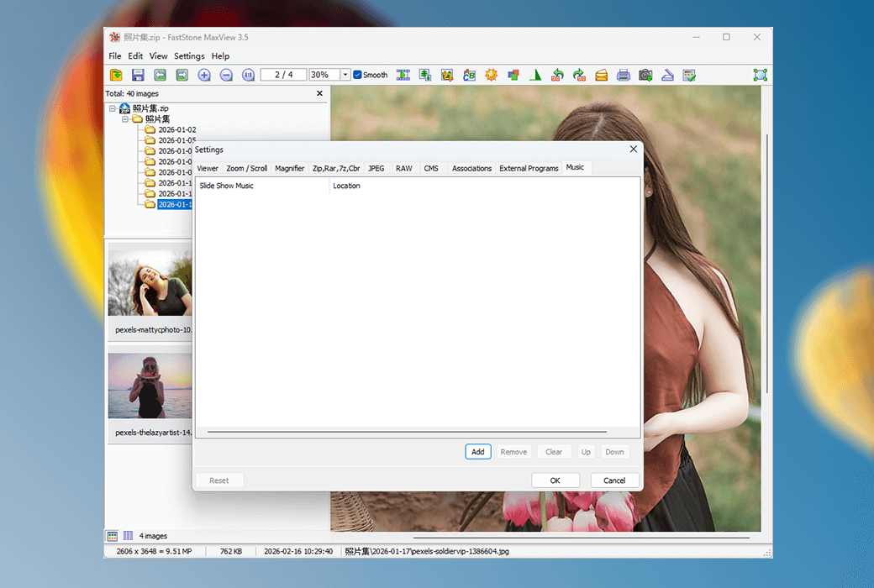Toggle full screen with green corner icon
This screenshot has height=588, width=874.
pos(760,75)
